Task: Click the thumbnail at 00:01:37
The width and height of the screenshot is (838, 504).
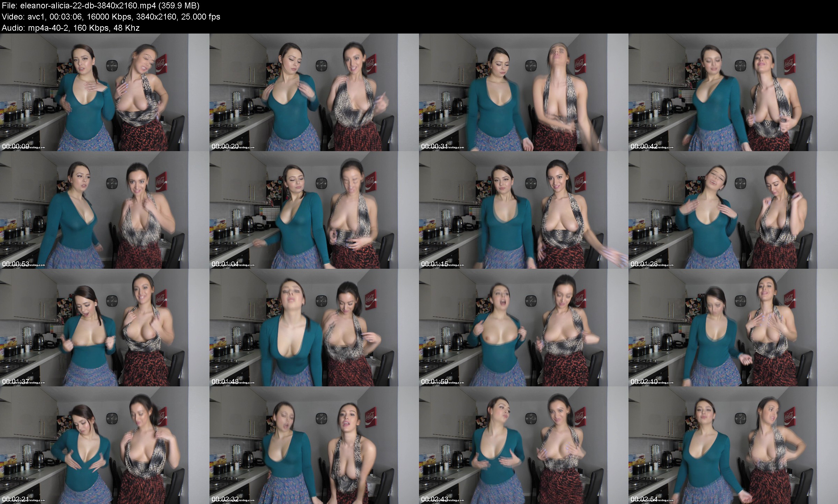Action: (x=105, y=327)
